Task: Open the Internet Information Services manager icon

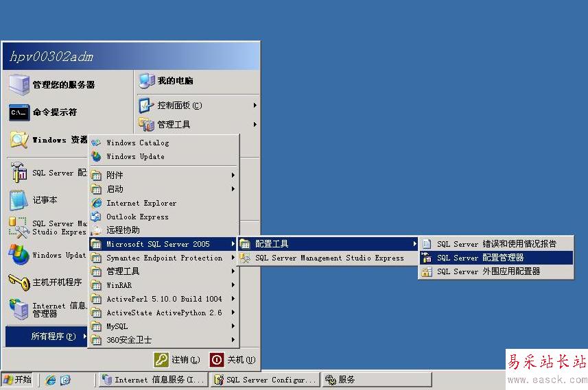Action: [x=19, y=309]
